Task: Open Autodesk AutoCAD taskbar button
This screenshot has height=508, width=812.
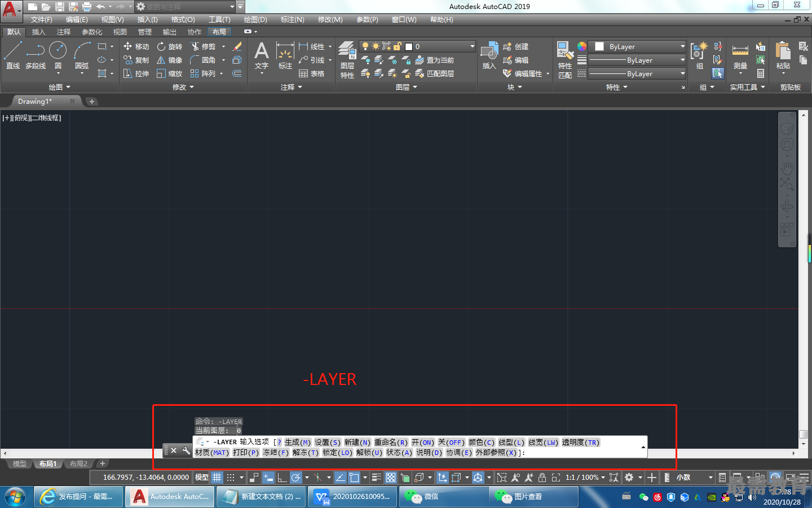Action: (169, 497)
